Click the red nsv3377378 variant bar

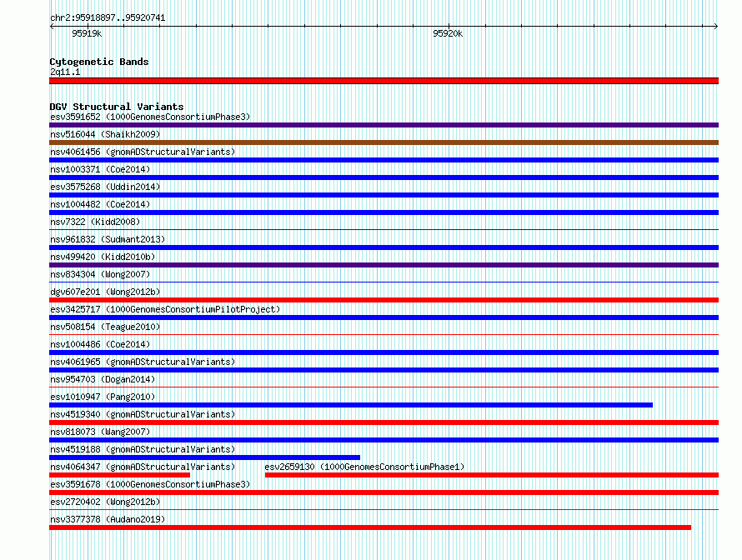tap(370, 527)
